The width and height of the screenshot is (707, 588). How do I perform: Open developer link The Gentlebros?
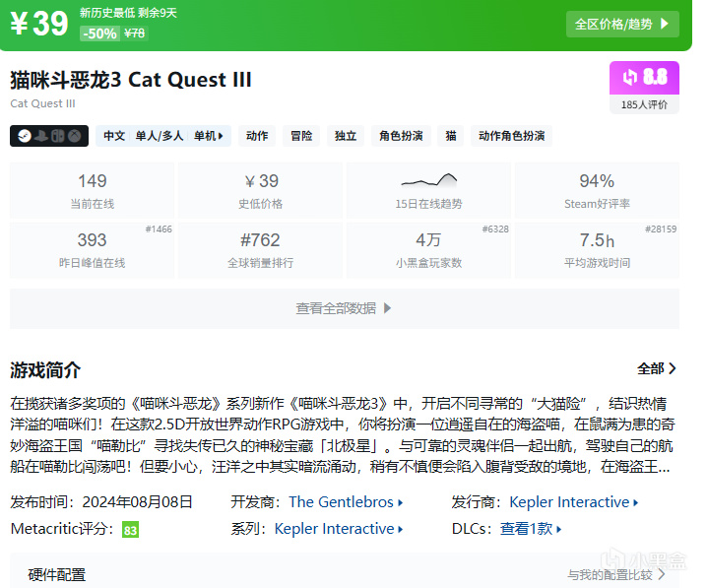click(x=346, y=502)
